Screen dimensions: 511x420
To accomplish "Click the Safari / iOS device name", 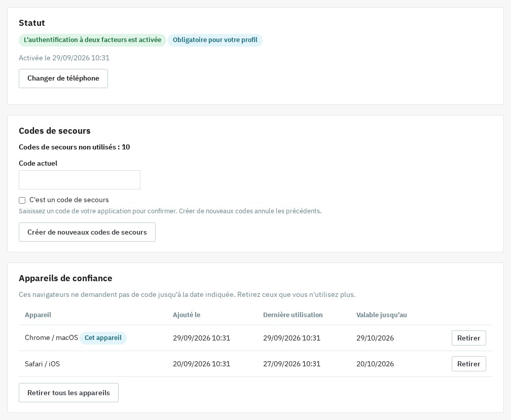I will point(43,364).
